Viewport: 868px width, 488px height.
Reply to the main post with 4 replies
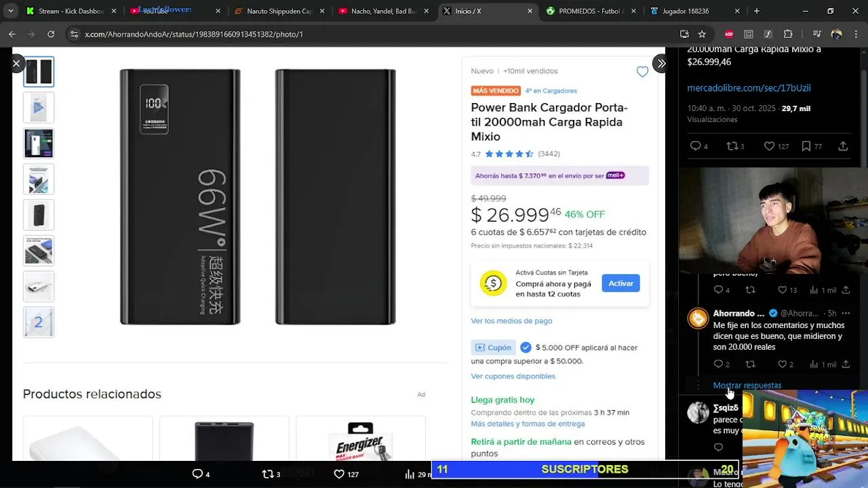coord(694,146)
